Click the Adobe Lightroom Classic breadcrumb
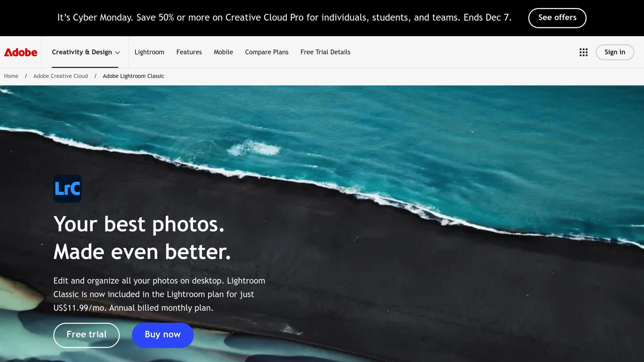 [133, 76]
